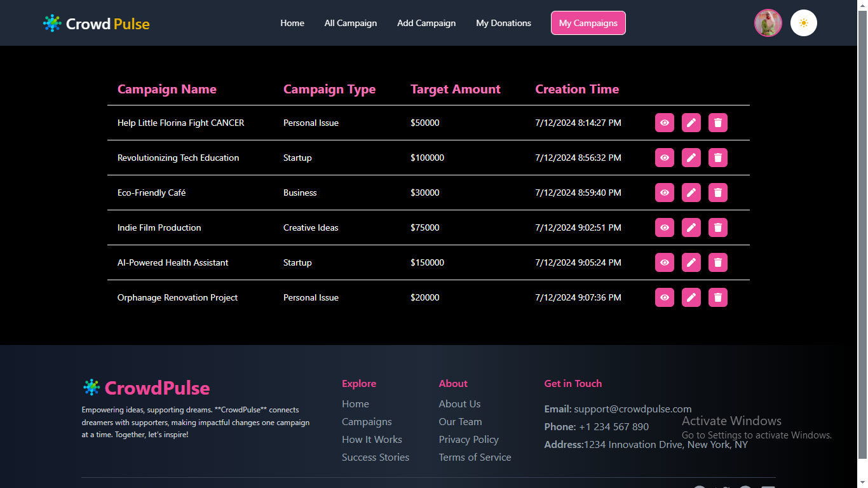
Task: Navigate to Add Campaign
Action: pos(426,23)
